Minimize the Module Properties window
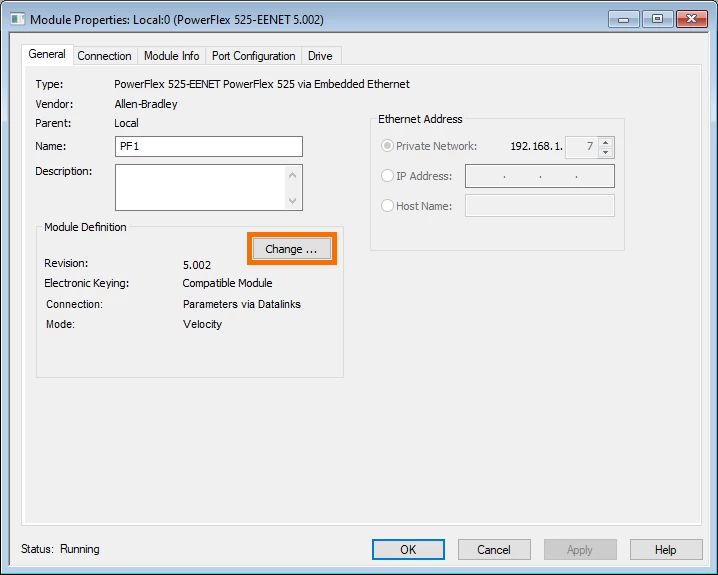Viewport: 718px width, 575px height. pyautogui.click(x=623, y=19)
